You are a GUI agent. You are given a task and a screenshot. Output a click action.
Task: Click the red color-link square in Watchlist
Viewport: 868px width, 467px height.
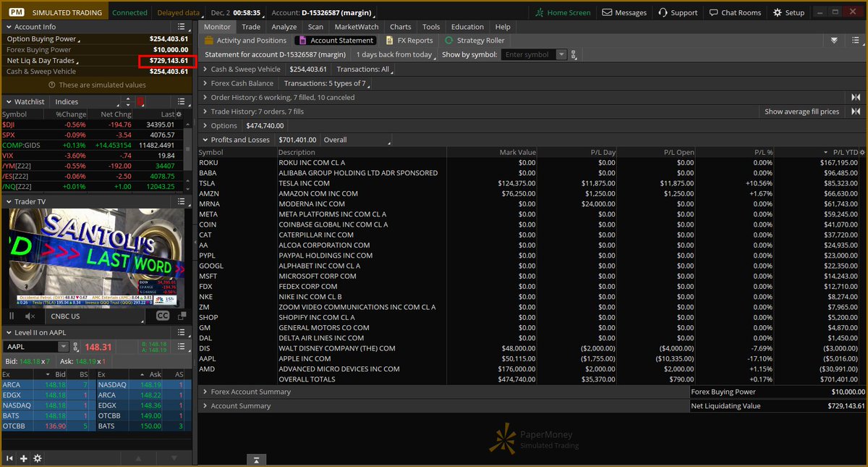[140, 102]
